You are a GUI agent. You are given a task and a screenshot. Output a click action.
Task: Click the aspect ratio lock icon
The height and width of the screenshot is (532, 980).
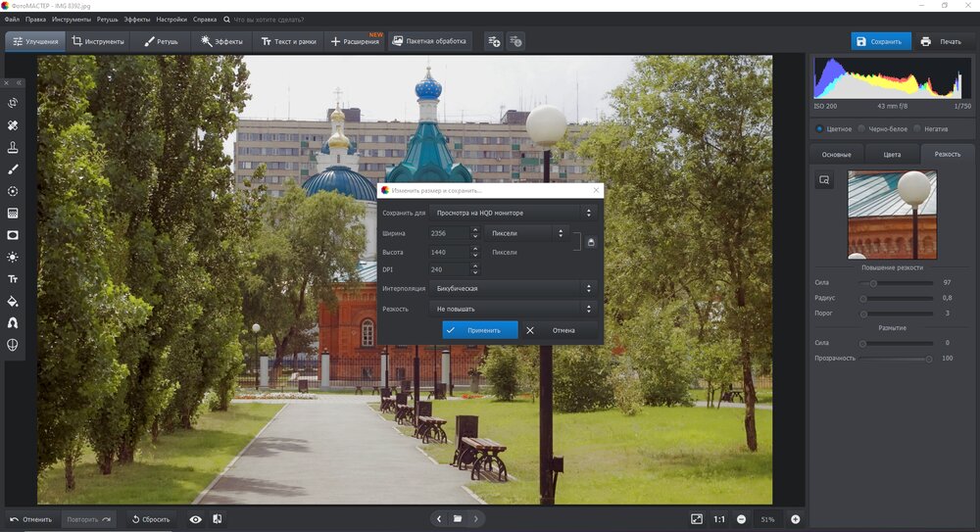591,242
